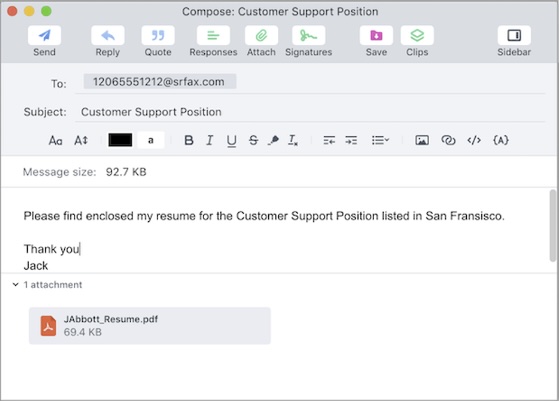Open JAbbott_Resume.pdf attachment
Viewport: 559px width, 401px height.
(150, 326)
